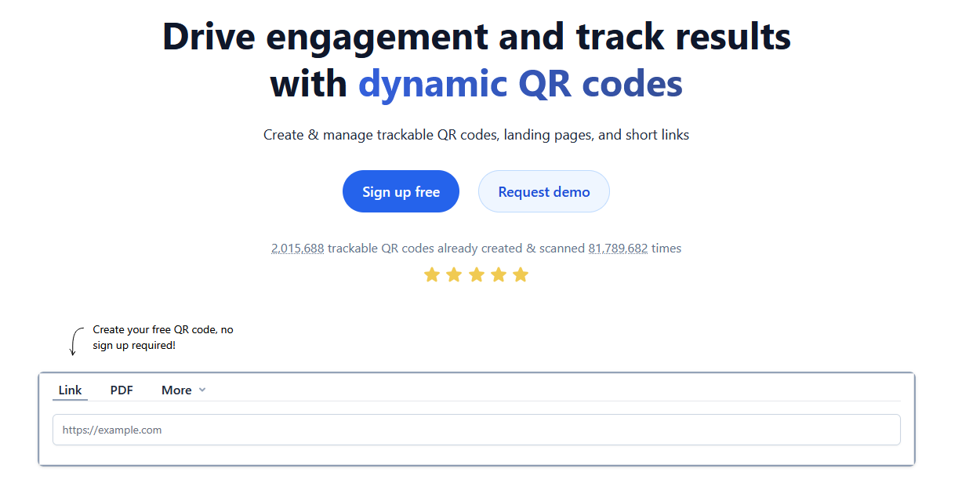Click 'Create your free QR code' note

point(163,337)
